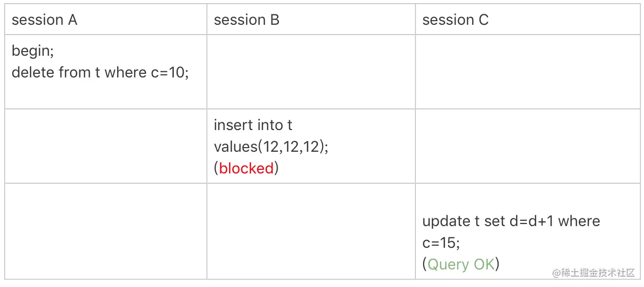Click the "session A" column header
The height and width of the screenshot is (287, 644).
(44, 20)
